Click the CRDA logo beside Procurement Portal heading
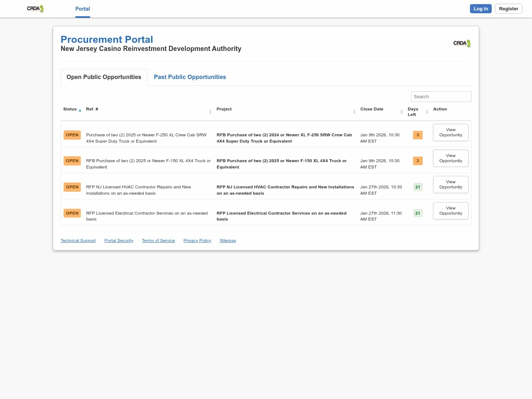532x399 pixels. point(462,44)
